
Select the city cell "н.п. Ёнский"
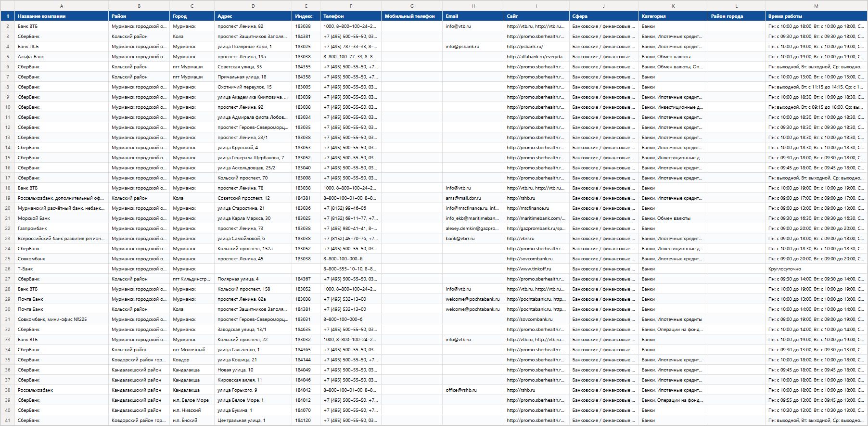(192, 421)
